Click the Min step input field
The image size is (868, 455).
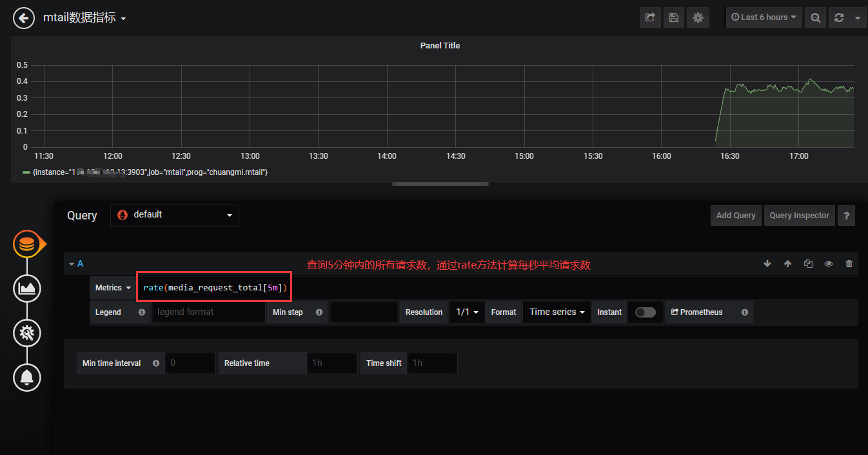pyautogui.click(x=364, y=312)
